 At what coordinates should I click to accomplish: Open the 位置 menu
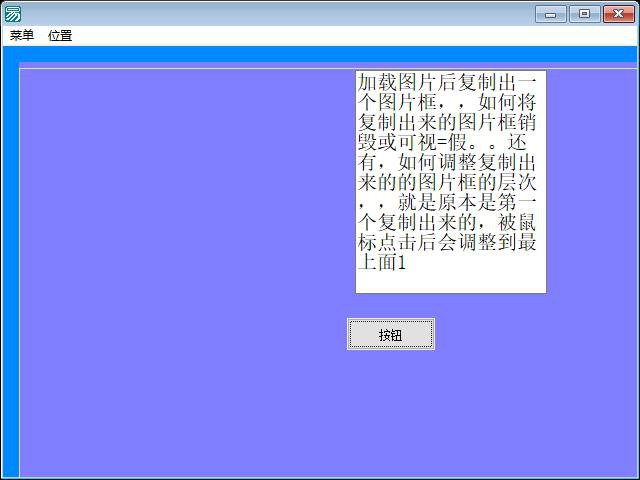[x=60, y=36]
